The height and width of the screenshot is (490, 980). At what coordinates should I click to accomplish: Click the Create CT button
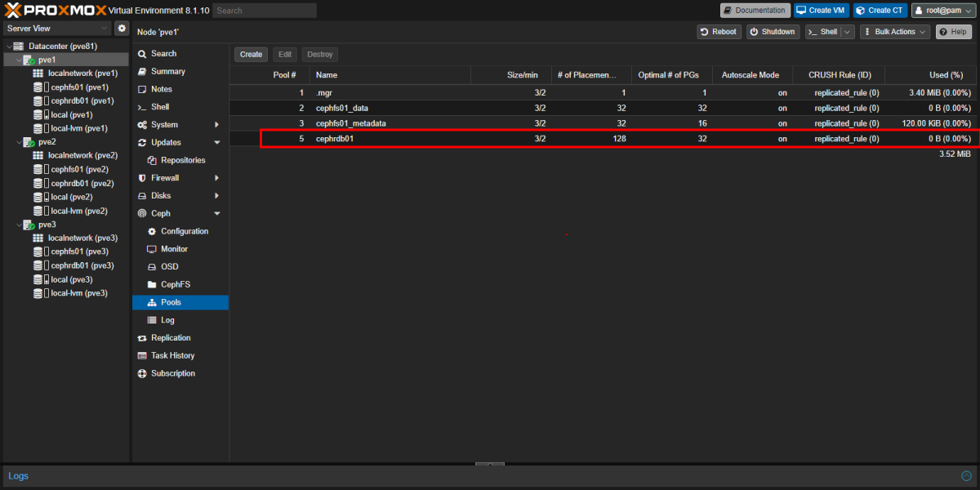[x=880, y=11]
